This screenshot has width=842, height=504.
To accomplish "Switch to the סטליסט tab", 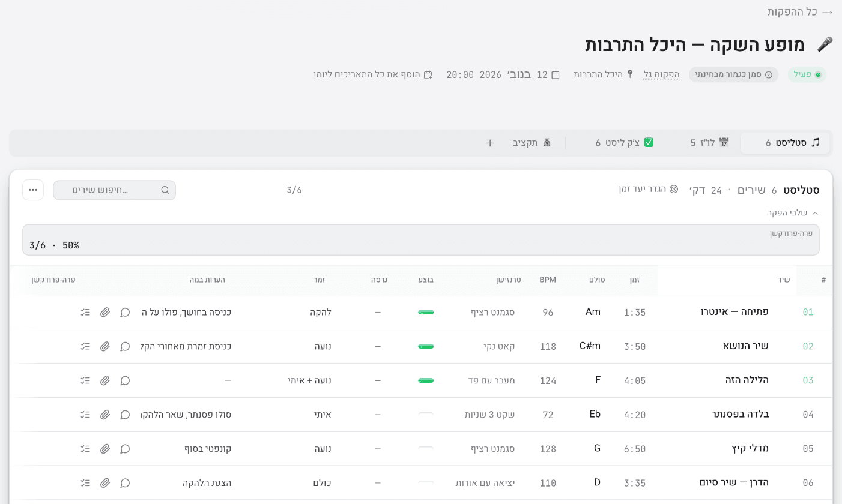I will tap(785, 143).
